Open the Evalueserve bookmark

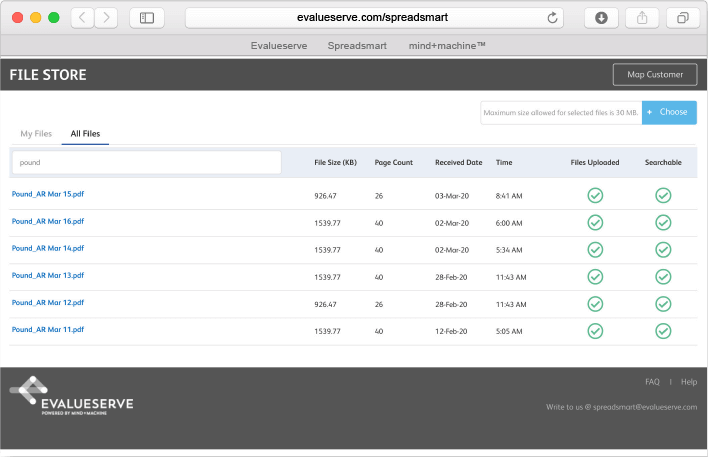click(x=279, y=46)
